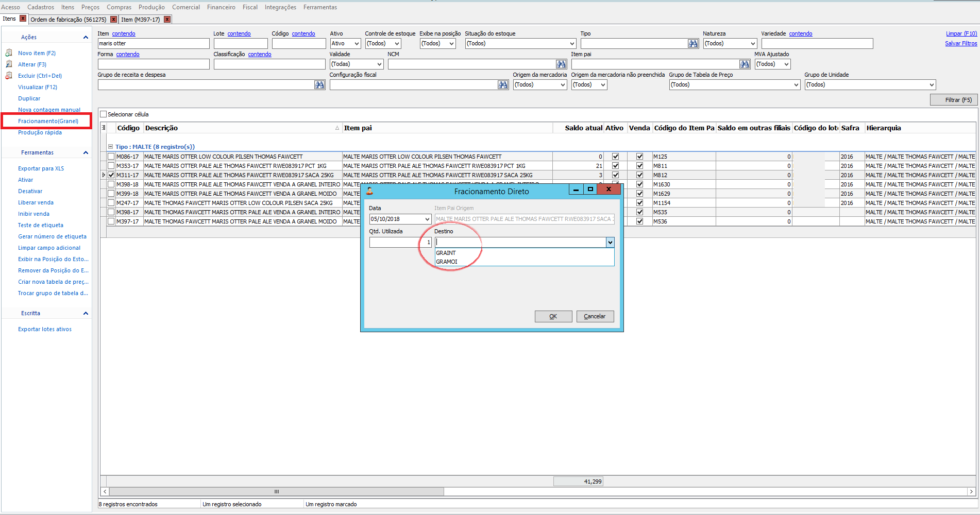The image size is (980, 515).
Task: Close the Item (M397-17) tab
Action: tap(167, 20)
